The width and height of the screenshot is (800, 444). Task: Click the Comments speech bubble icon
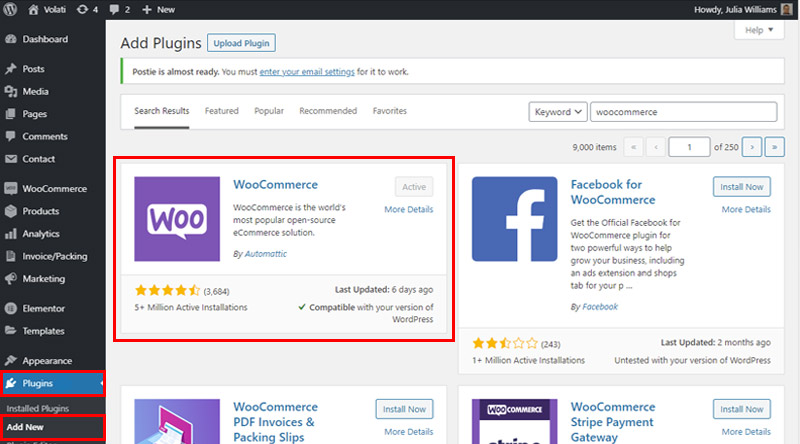[x=11, y=136]
